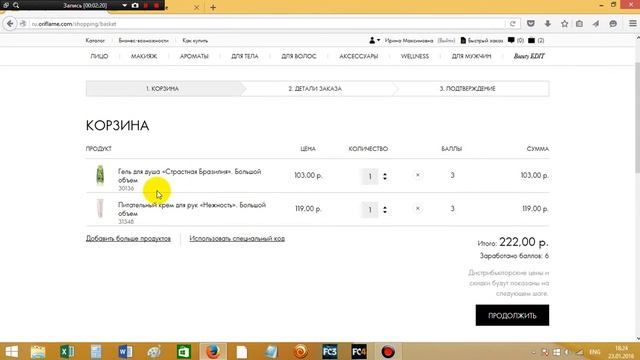Launch Word from the taskbar
The image size is (640, 360).
click(x=125, y=351)
